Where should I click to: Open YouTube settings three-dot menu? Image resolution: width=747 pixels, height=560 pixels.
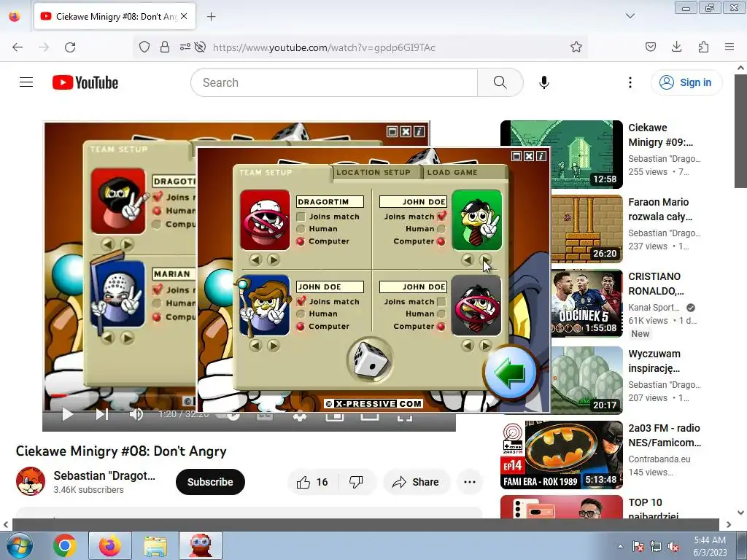(x=630, y=82)
